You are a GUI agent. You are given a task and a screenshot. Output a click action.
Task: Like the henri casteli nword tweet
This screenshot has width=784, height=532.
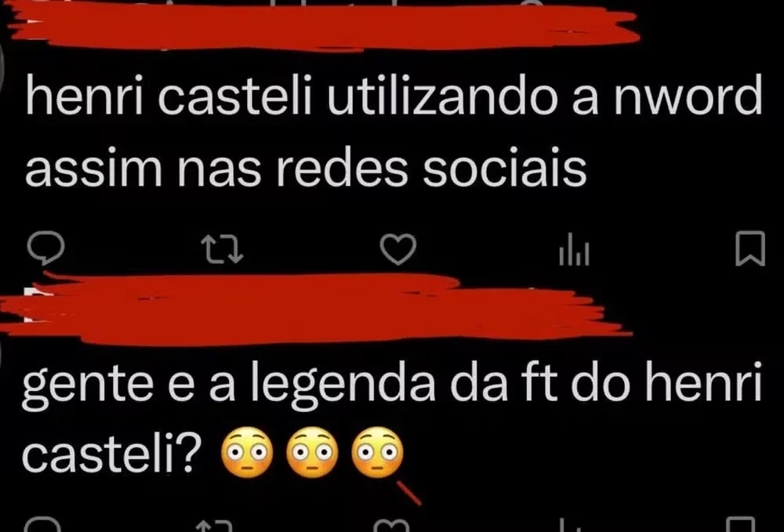pos(398,249)
